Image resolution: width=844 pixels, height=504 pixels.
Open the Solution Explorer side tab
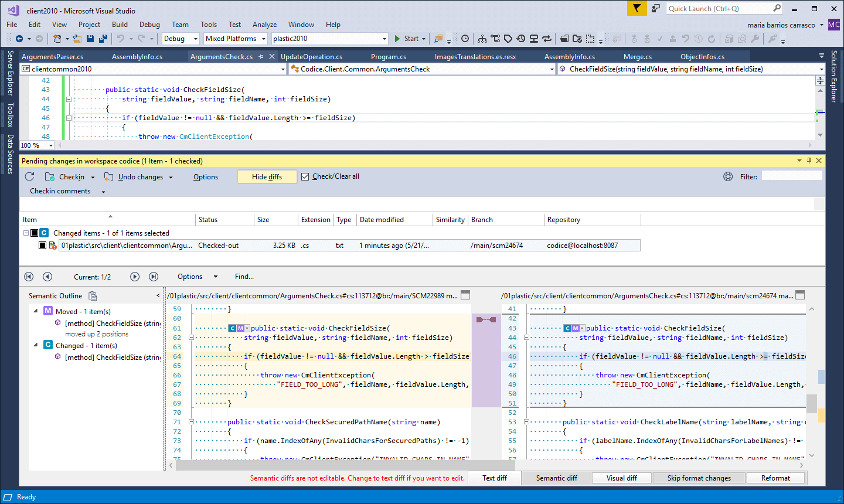pos(834,77)
